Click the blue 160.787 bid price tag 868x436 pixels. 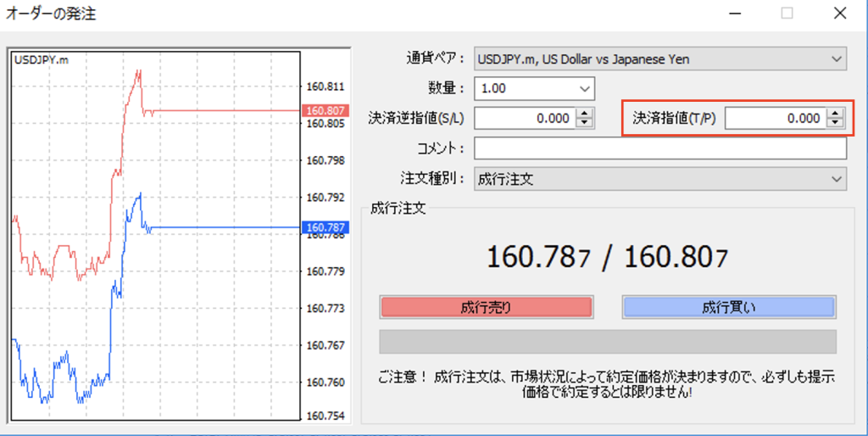(x=325, y=227)
